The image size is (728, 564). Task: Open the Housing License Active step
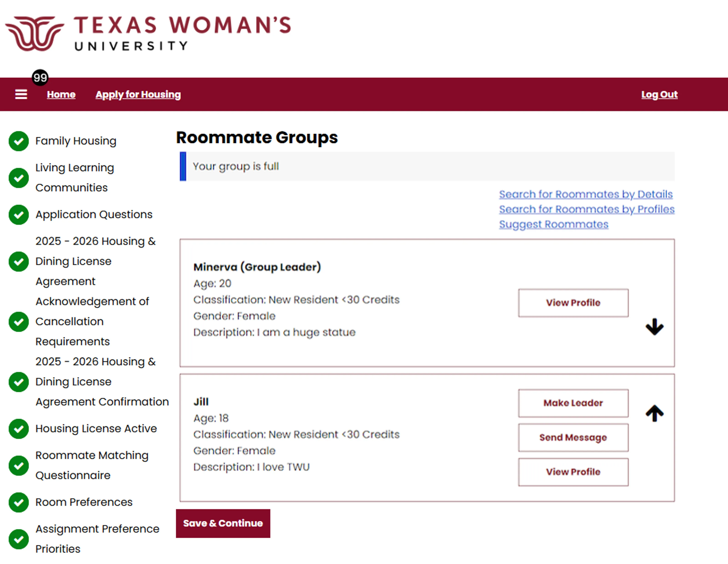click(96, 429)
